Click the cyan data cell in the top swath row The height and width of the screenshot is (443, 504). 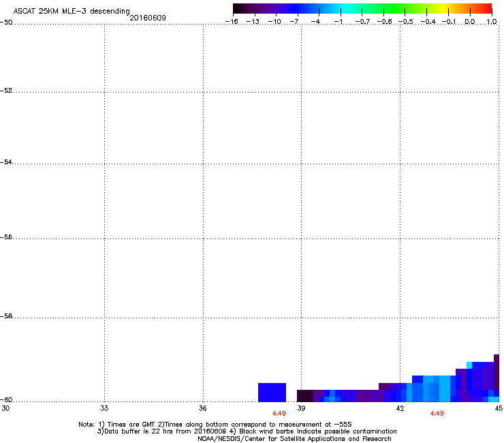click(469, 365)
